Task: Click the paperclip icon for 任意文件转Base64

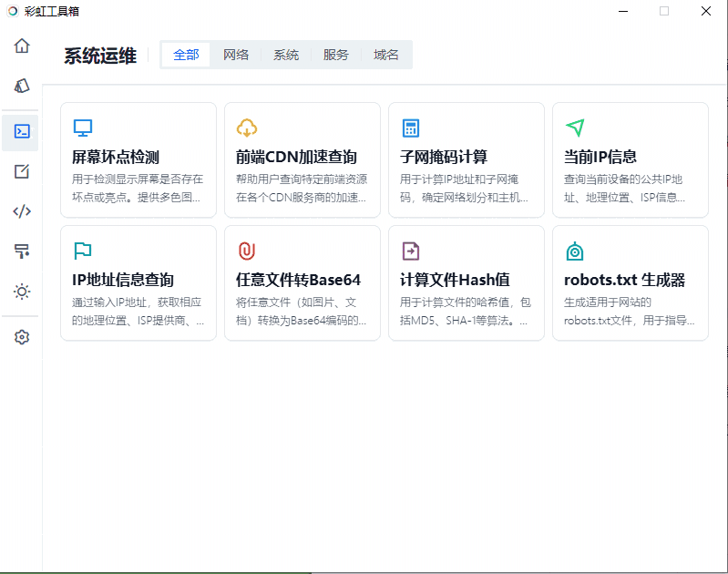Action: tap(247, 251)
